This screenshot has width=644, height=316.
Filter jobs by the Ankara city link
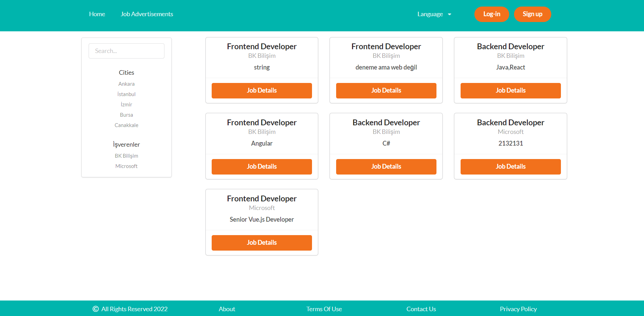(x=126, y=84)
